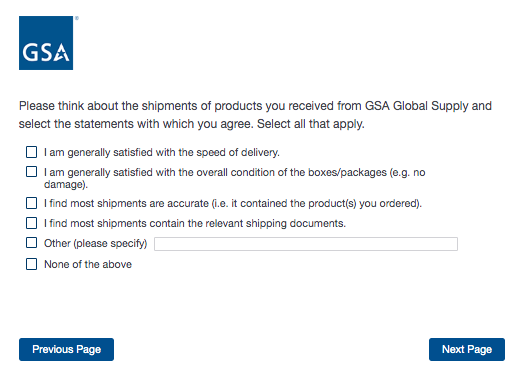
Task: Click the 'speed of delivery' statement text
Action: (x=162, y=152)
